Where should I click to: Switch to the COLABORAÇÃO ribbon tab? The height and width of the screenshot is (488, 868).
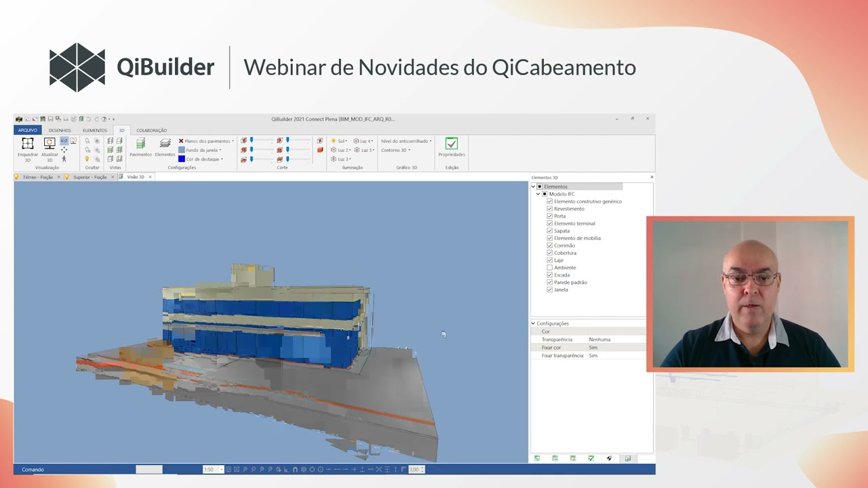151,130
